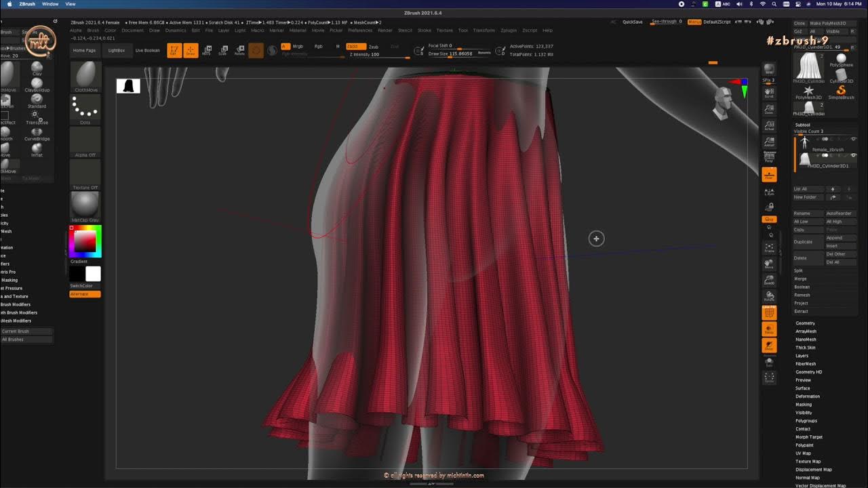Expand the NanoMesh subpalette
The height and width of the screenshot is (488, 868).
pos(806,340)
